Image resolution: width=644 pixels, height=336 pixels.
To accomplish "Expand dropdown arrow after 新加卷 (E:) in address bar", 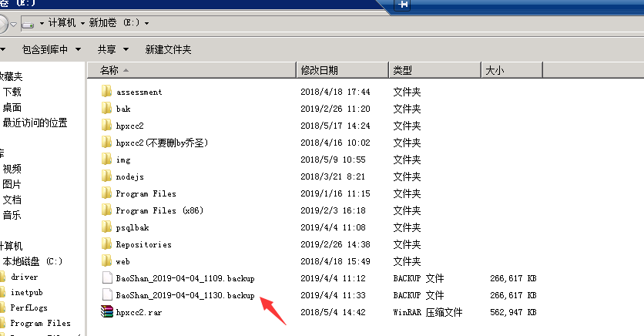I will (146, 23).
